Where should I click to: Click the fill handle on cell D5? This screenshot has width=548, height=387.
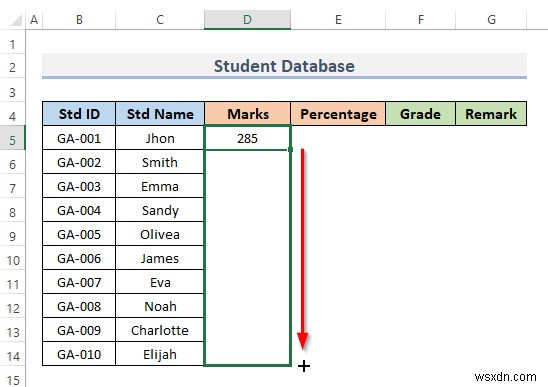[290, 150]
